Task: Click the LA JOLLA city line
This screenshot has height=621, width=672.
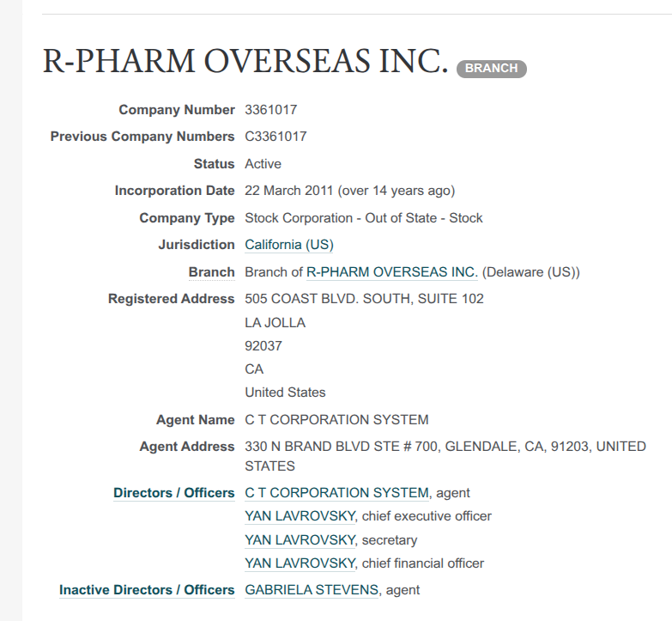Action: click(275, 323)
